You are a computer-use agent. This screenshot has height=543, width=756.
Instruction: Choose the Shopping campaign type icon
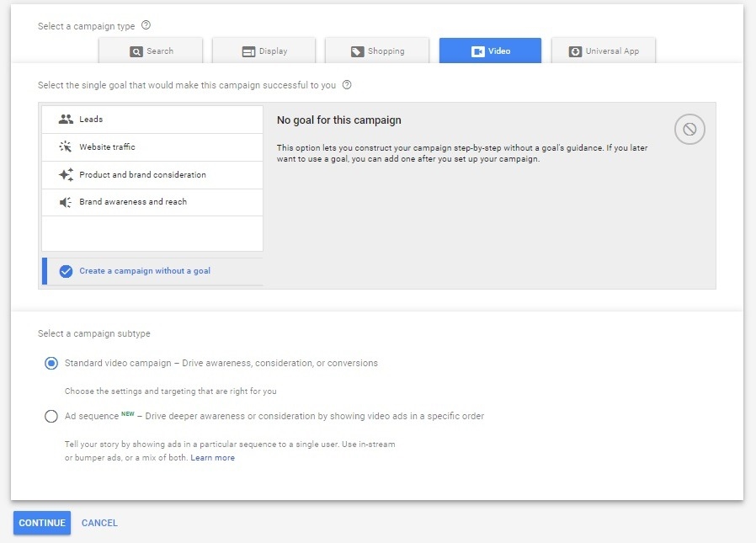coord(357,51)
